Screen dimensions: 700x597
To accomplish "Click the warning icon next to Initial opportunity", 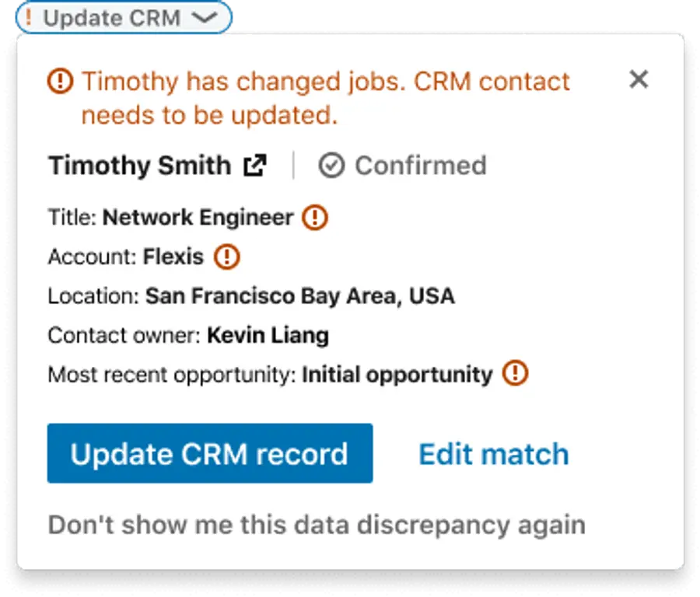I will point(516,374).
